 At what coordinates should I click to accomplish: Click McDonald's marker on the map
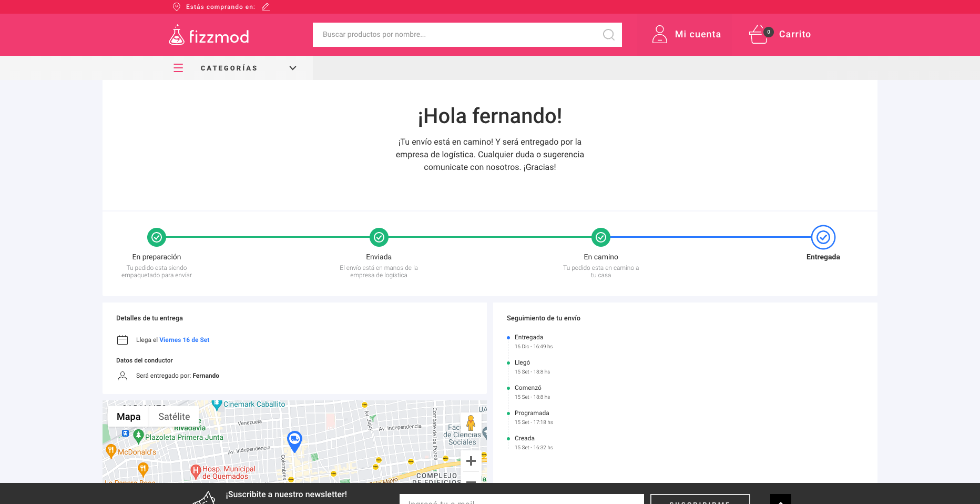point(111,451)
